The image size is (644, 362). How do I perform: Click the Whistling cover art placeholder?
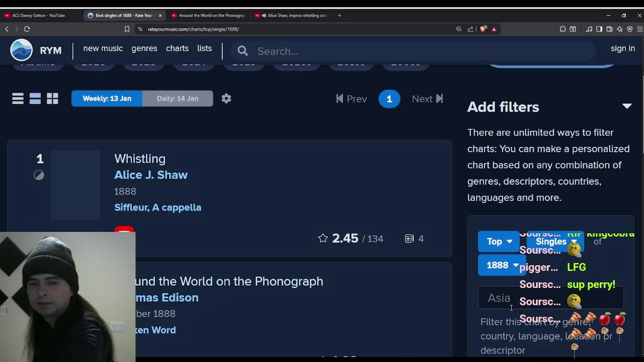coord(75,185)
